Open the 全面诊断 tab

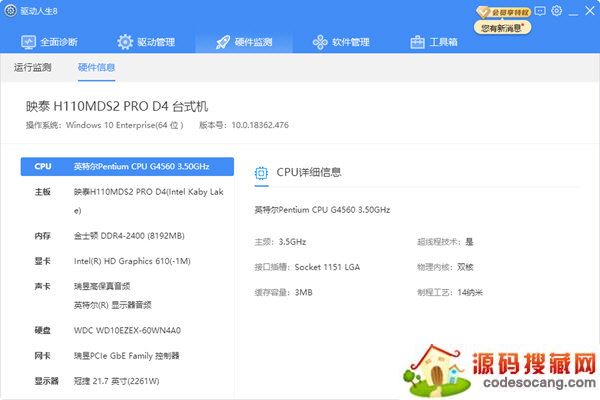click(x=49, y=42)
